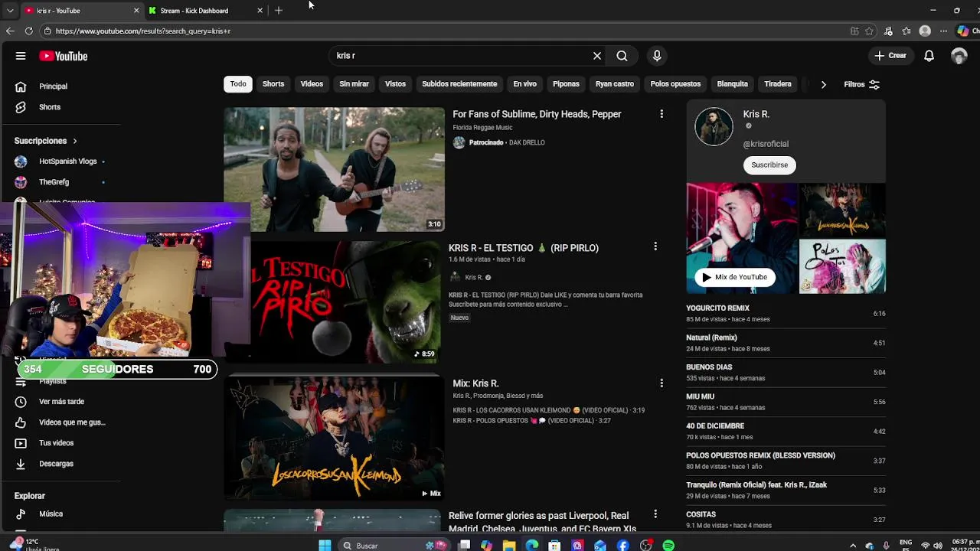Run search with the magnifier button
This screenshot has width=980, height=551.
point(622,56)
